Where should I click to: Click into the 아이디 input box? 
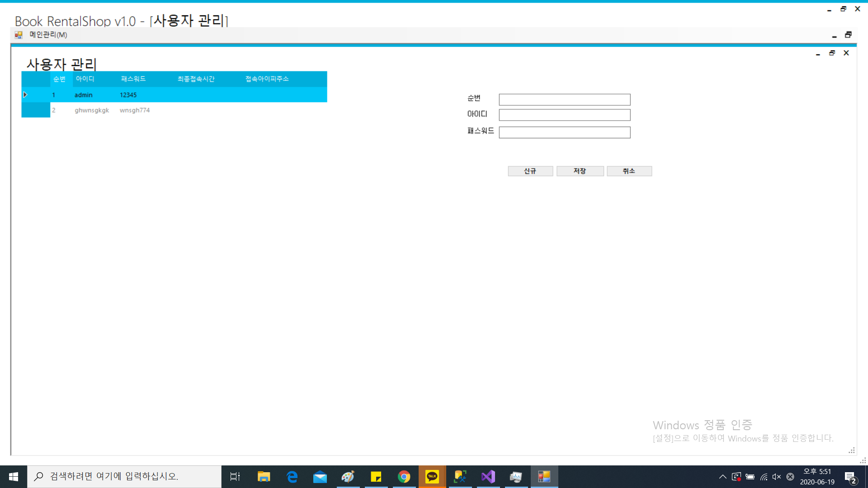point(564,115)
